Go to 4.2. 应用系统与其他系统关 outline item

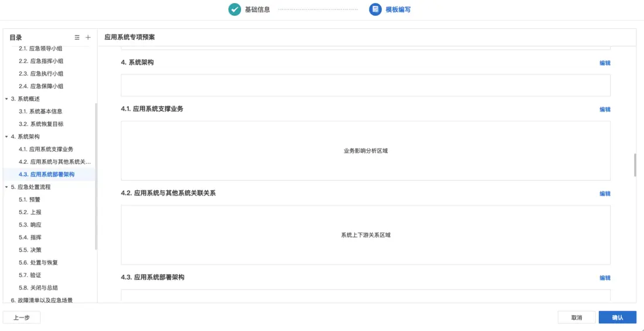(55, 162)
